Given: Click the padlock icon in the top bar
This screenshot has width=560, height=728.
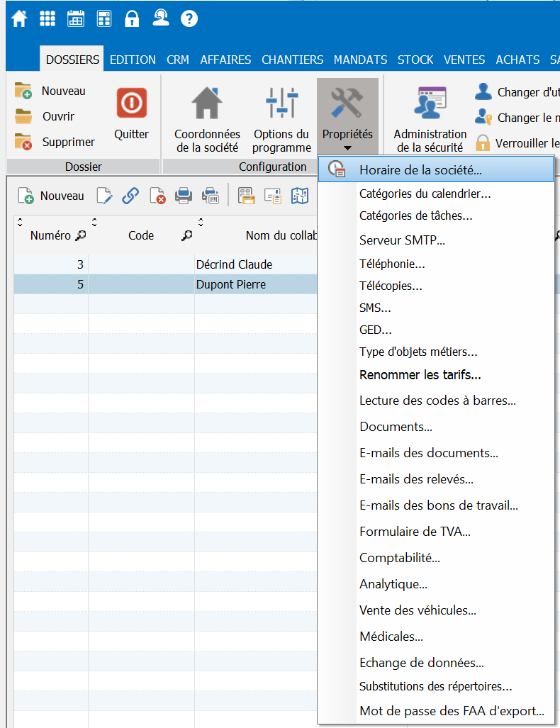Looking at the screenshot, I should pos(132,19).
